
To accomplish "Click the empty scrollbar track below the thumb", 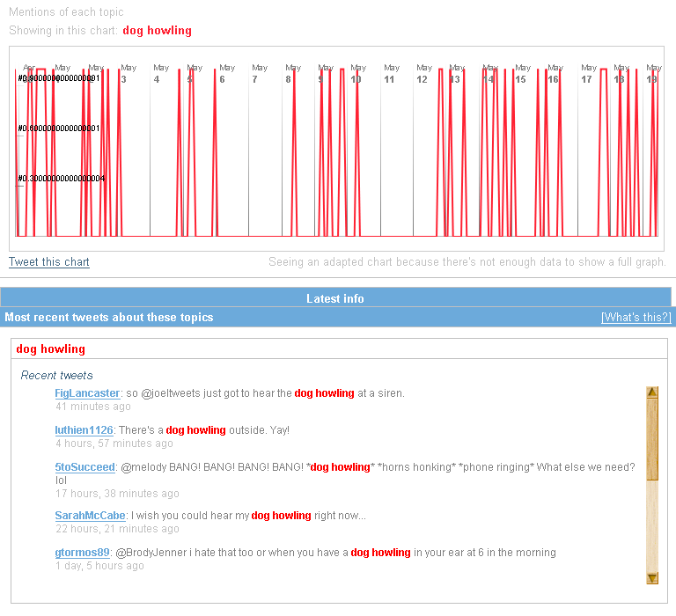I will click(x=652, y=528).
